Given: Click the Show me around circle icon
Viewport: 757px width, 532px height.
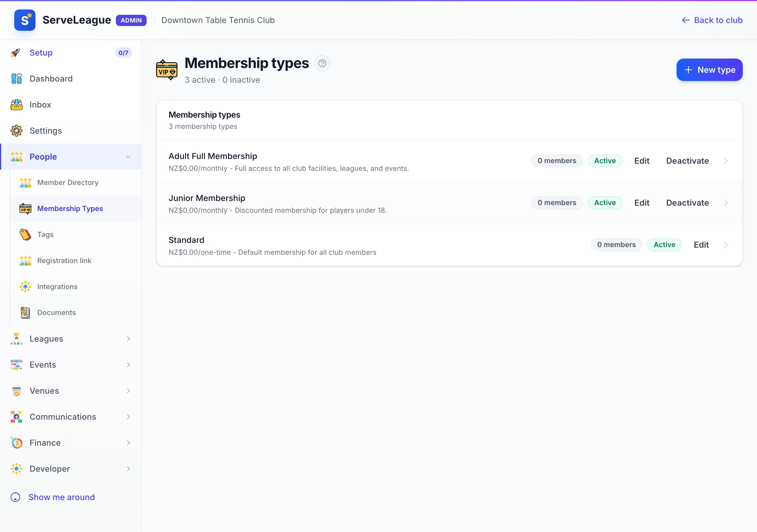Looking at the screenshot, I should point(15,497).
